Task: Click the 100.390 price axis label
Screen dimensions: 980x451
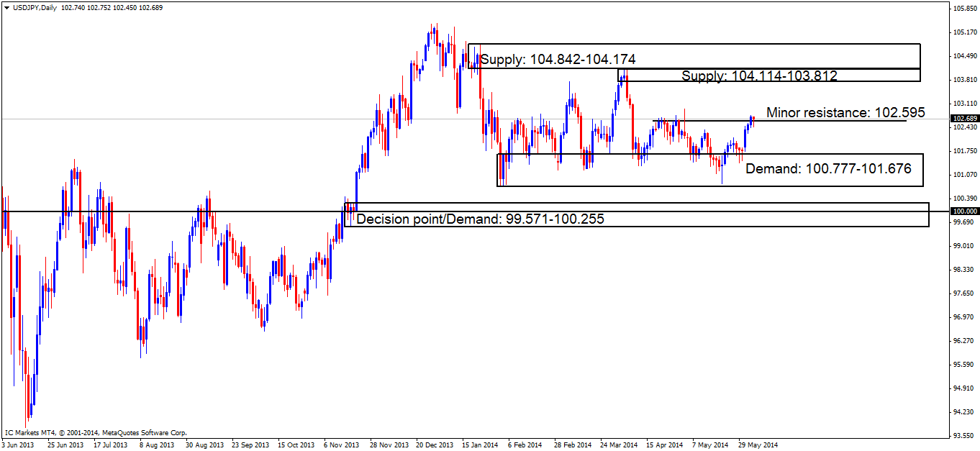Action: pyautogui.click(x=963, y=199)
